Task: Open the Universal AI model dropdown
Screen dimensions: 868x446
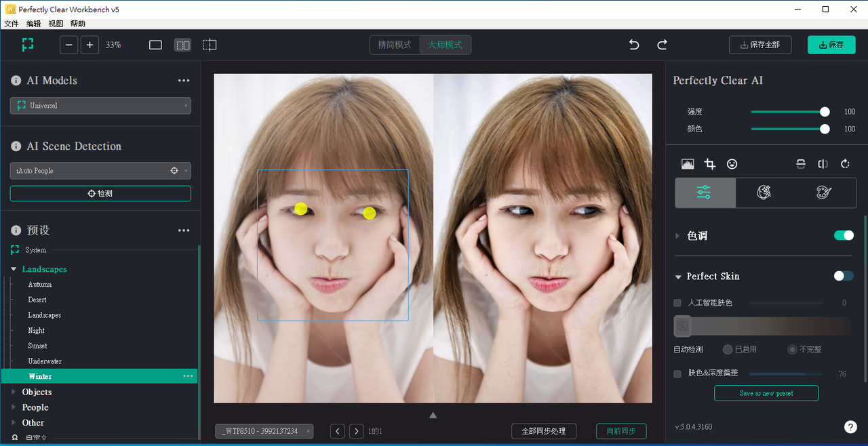Action: point(100,106)
